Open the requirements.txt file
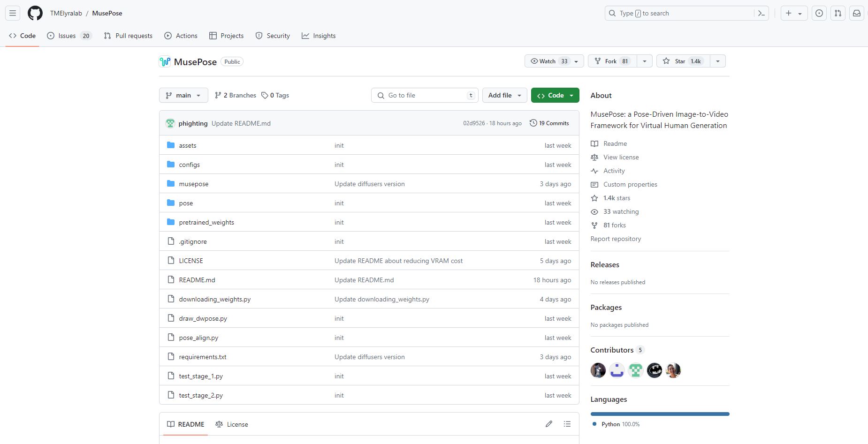The image size is (868, 444). point(203,357)
